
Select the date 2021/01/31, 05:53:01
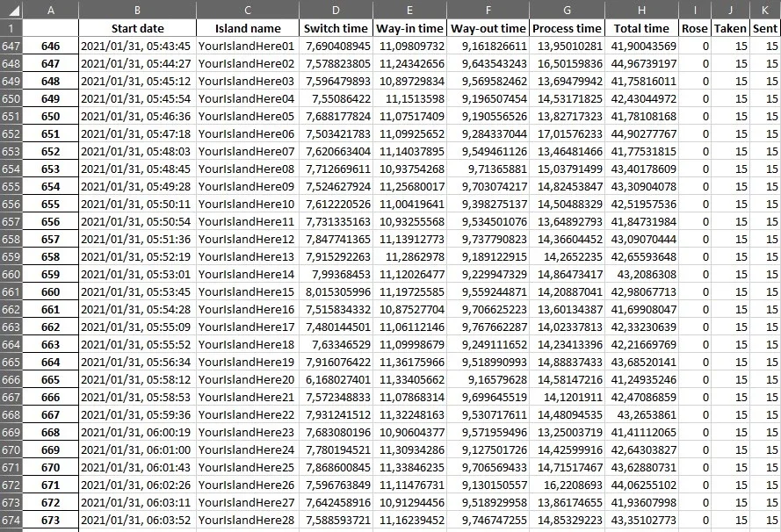[137, 274]
